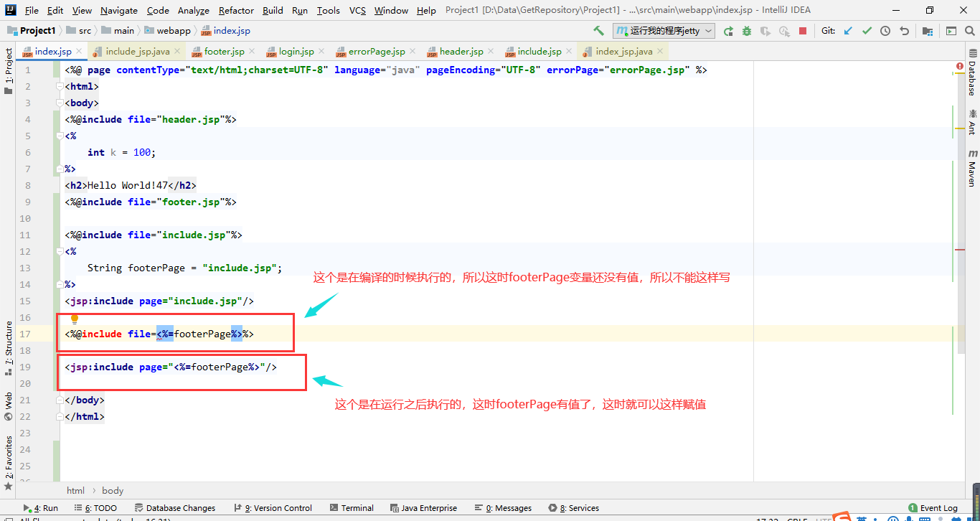
Task: Collapse the scriptlet fold on line 5
Action: coord(61,136)
